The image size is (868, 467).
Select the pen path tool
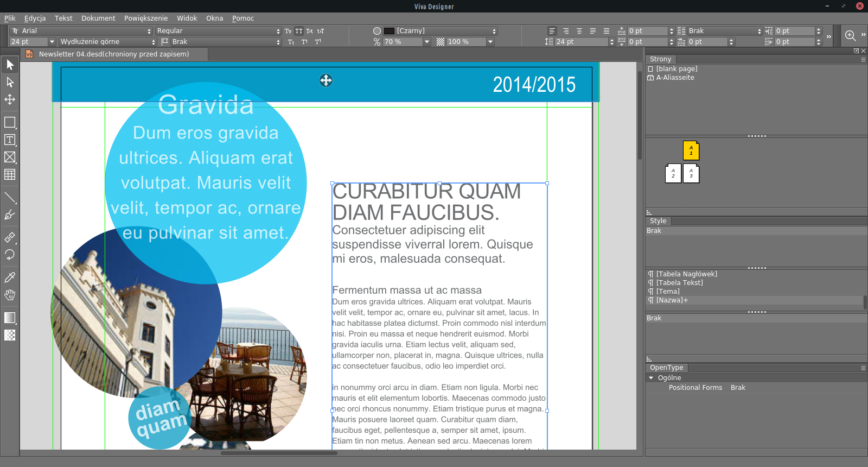[10, 214]
